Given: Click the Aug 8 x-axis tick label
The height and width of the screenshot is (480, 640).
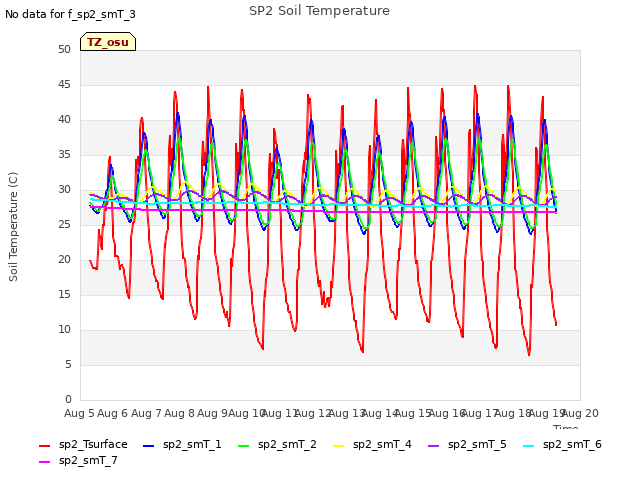Looking at the screenshot, I should pos(179,413).
